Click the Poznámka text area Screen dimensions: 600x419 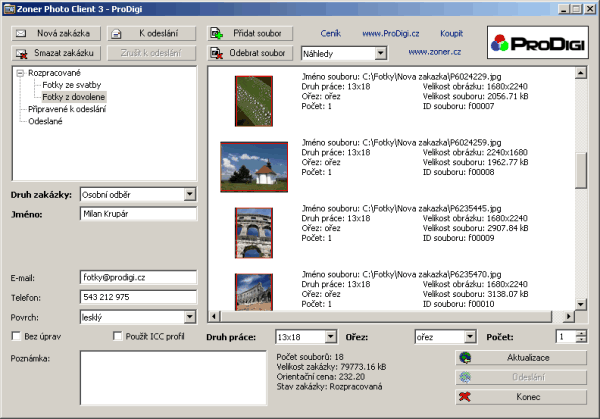click(173, 378)
